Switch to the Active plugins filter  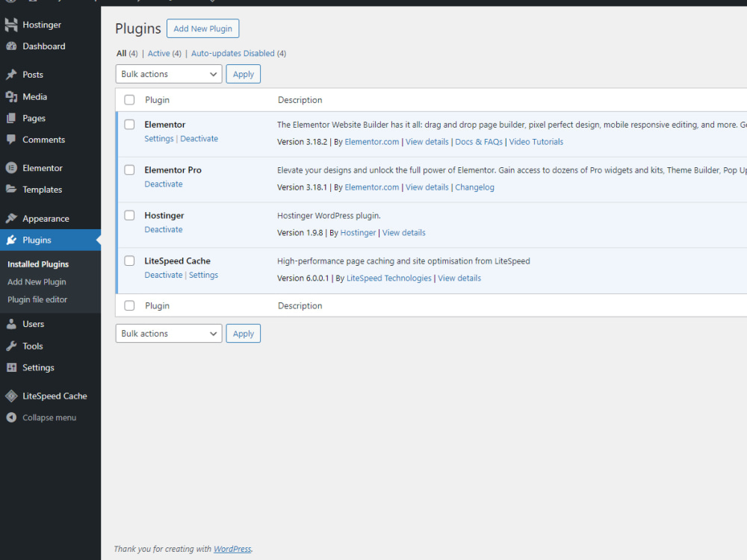point(159,53)
